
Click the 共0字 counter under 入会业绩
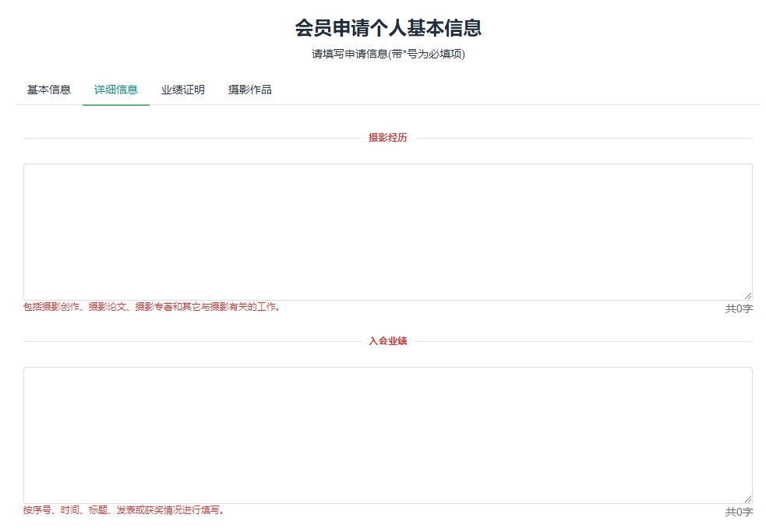[737, 512]
